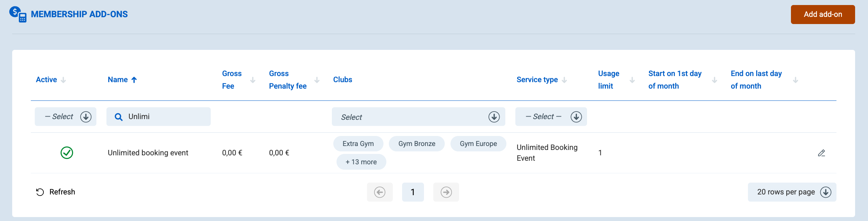Click the Add add-on button

point(823,14)
